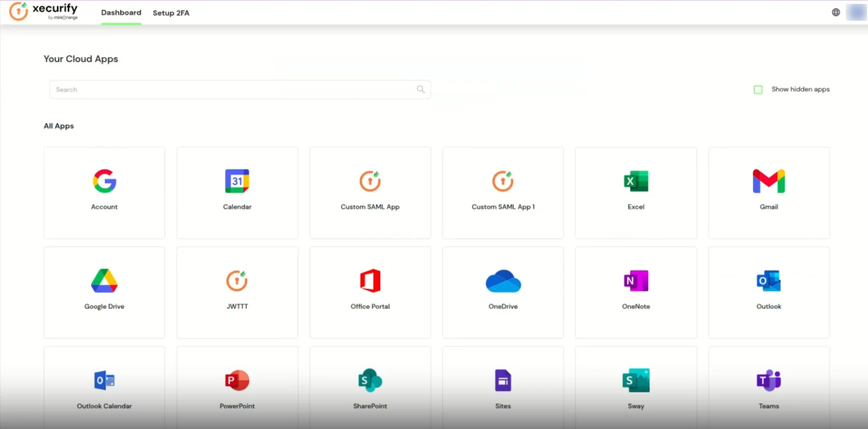The image size is (868, 429).
Task: Launch the Outlook app
Action: (769, 293)
